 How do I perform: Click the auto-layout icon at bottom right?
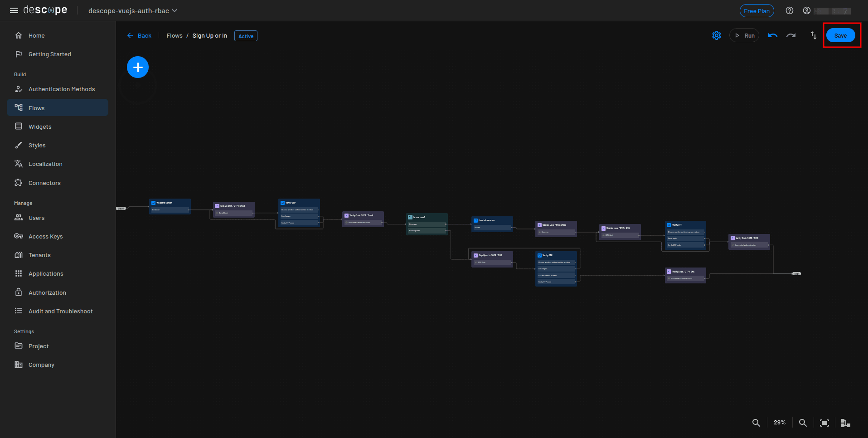pos(845,423)
